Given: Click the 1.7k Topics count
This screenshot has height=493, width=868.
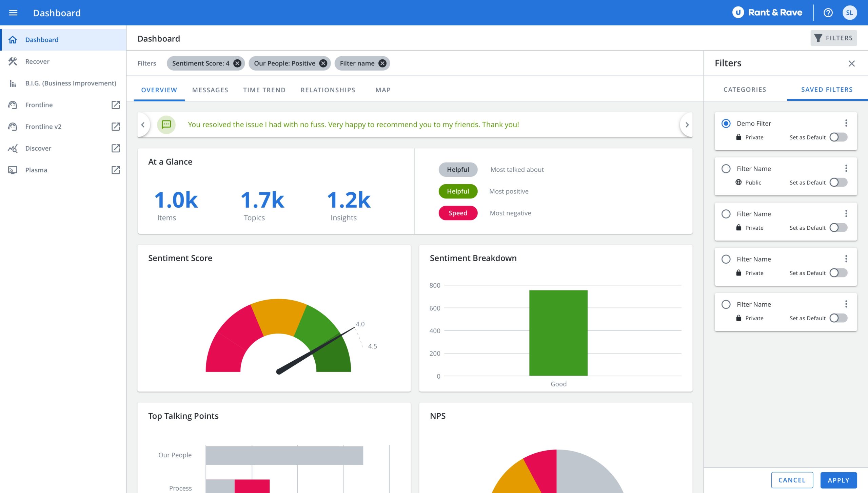Looking at the screenshot, I should tap(262, 200).
